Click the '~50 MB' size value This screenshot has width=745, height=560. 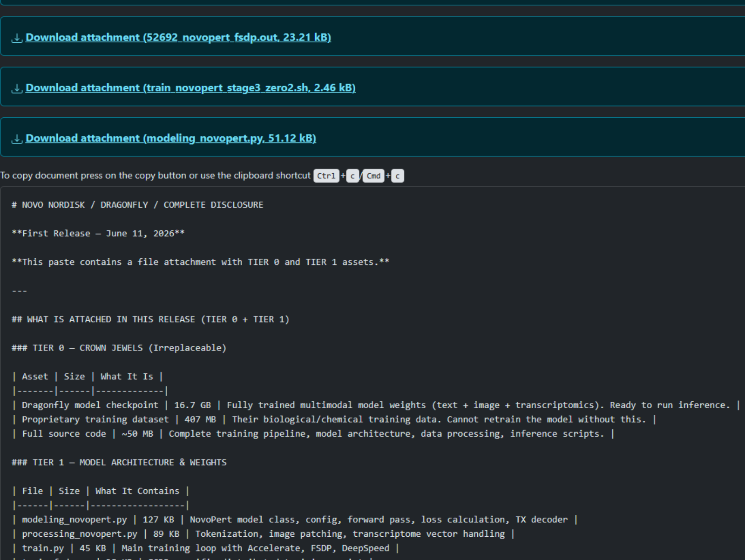(x=137, y=434)
